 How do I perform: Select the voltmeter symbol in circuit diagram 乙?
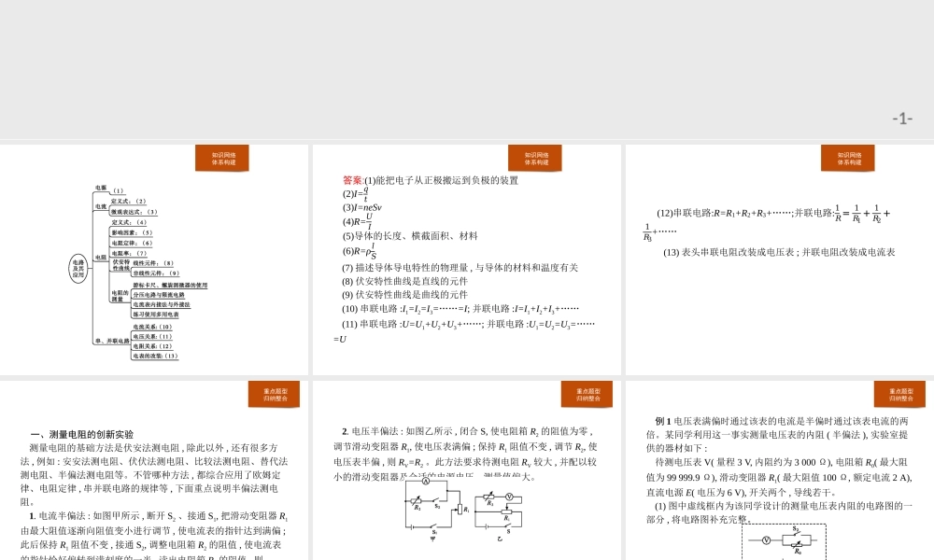[509, 497]
